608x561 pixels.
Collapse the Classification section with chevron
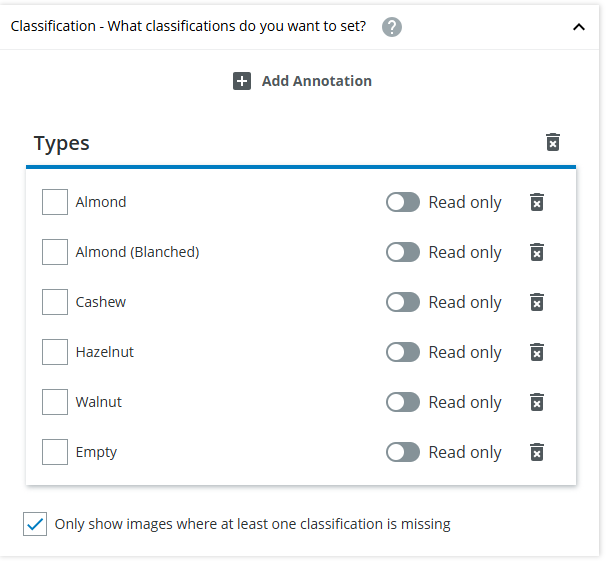click(579, 27)
